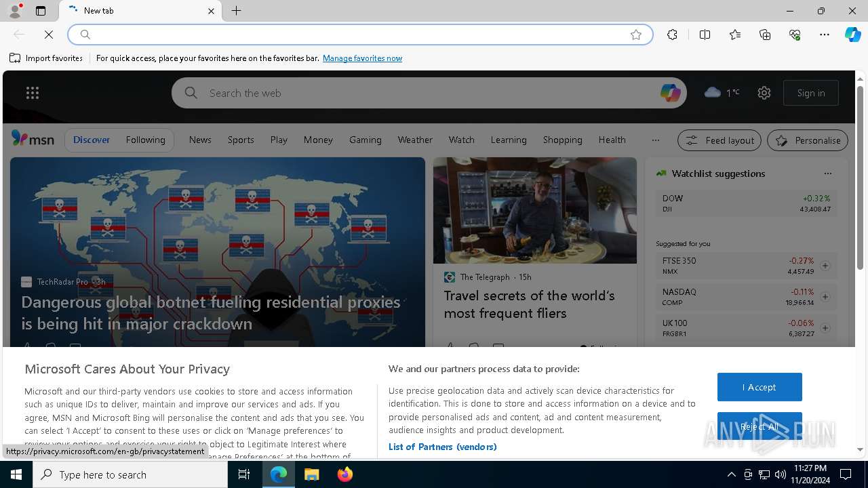The image size is (868, 488).
Task: Select the Following tab
Action: (x=145, y=140)
